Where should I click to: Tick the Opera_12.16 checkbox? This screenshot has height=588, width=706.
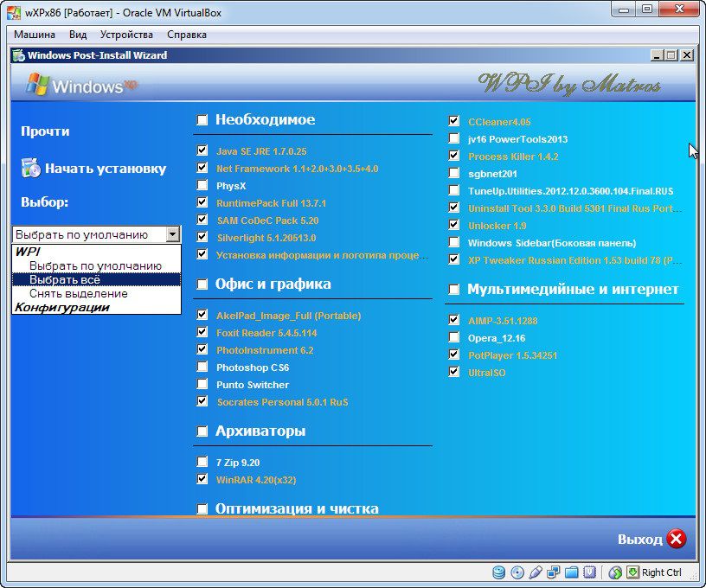pyautogui.click(x=454, y=337)
